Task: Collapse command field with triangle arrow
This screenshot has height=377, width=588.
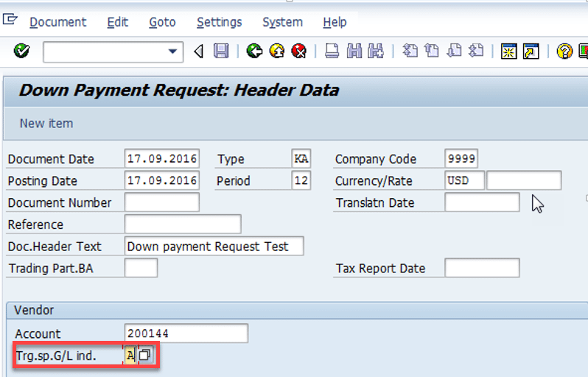Action: coord(199,52)
